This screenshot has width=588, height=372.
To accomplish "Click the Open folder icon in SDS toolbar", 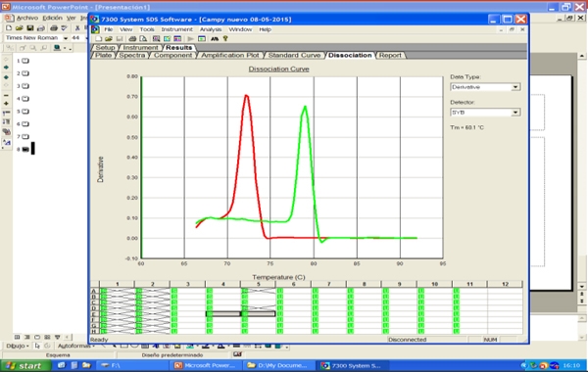I will 109,38.
